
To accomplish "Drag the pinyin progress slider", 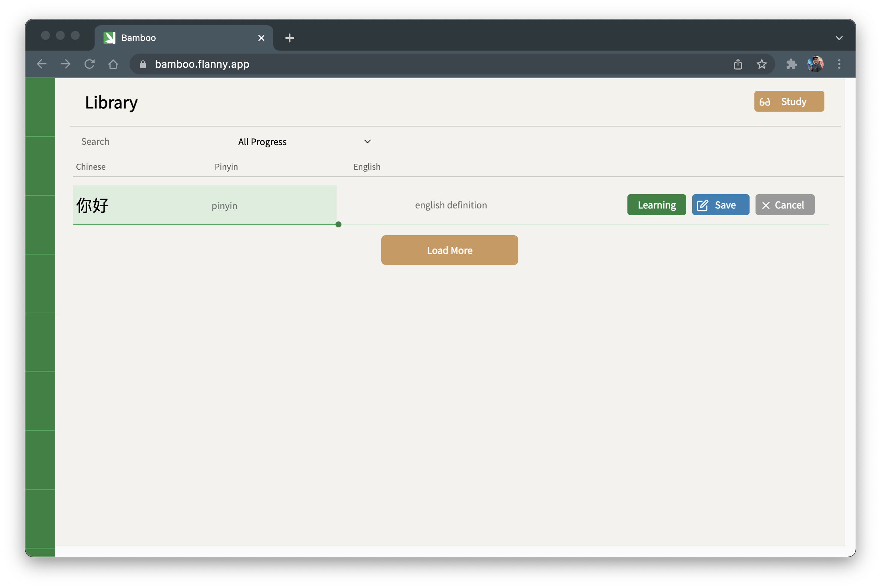I will point(338,224).
